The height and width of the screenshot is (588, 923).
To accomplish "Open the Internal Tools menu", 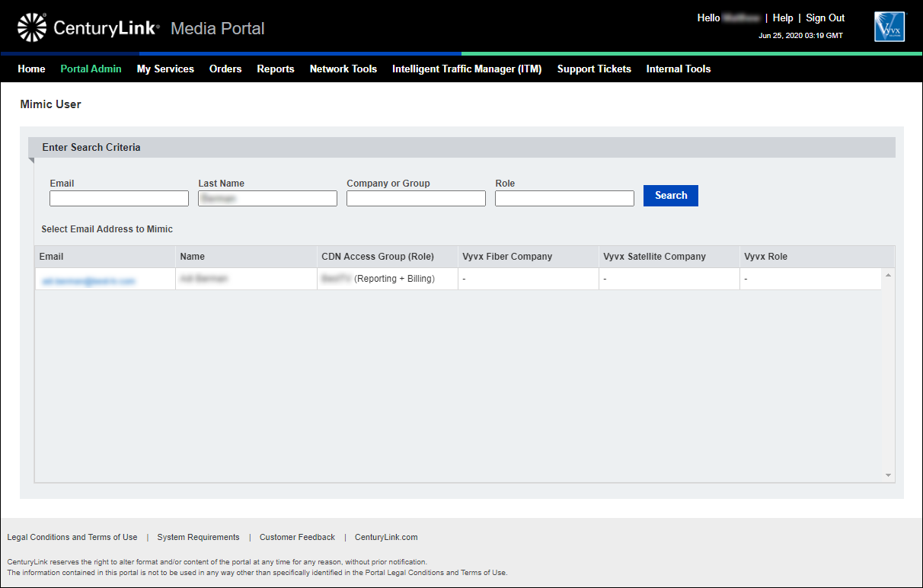I will pos(679,69).
